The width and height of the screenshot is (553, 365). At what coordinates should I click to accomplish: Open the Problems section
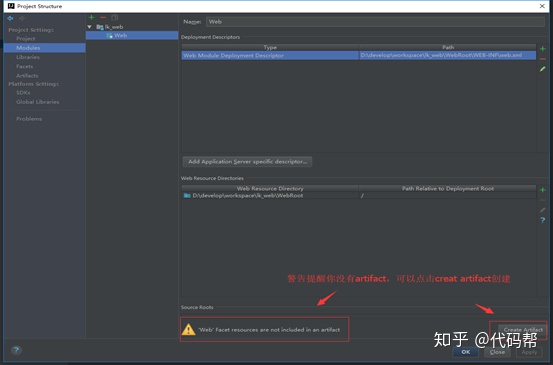tap(29, 119)
